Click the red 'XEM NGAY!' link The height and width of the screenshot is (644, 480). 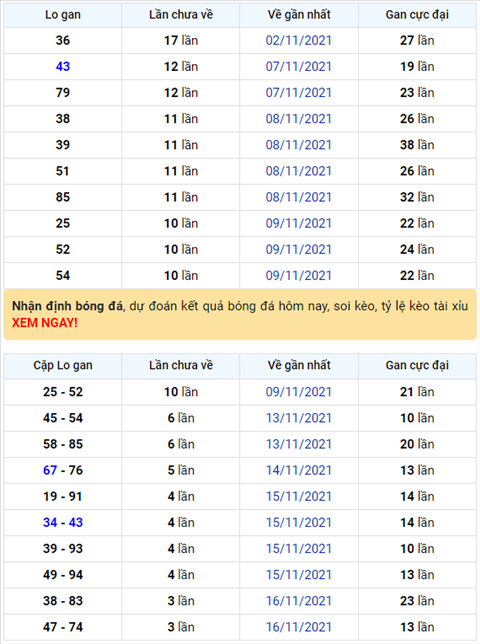point(44,323)
